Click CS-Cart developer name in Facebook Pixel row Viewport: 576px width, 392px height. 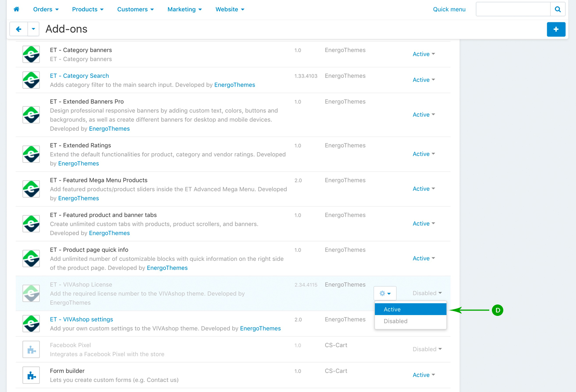pos(336,345)
